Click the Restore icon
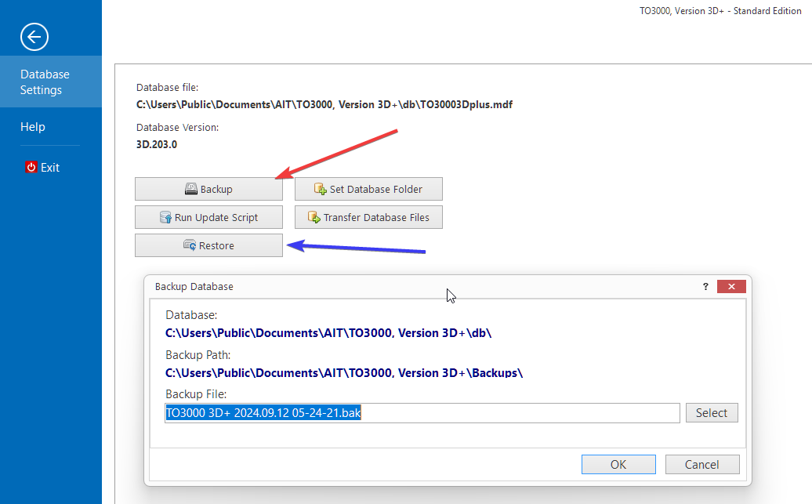 pyautogui.click(x=190, y=245)
